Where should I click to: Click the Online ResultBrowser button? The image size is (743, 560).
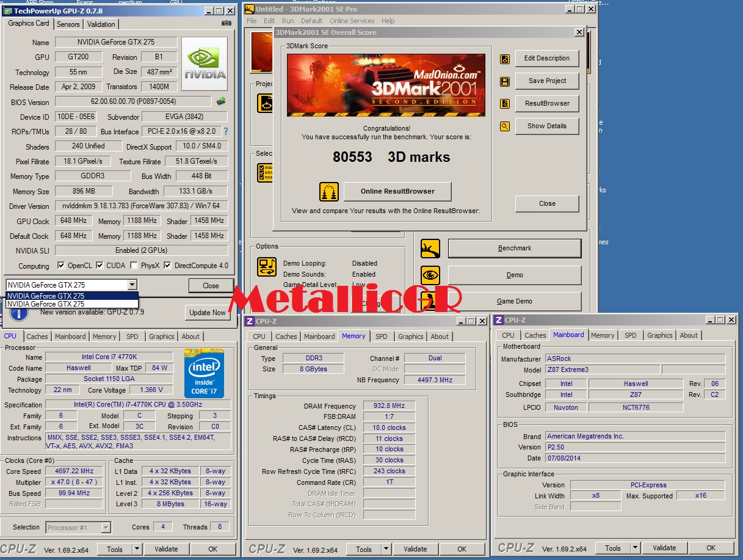(397, 191)
